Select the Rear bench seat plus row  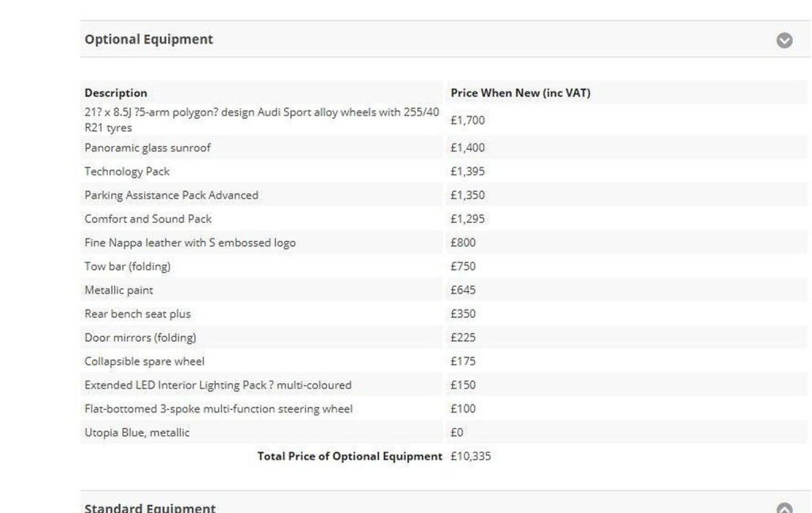pos(138,314)
